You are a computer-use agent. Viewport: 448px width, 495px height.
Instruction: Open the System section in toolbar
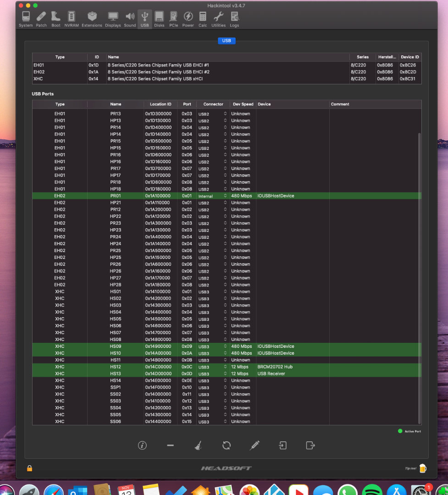(26, 19)
